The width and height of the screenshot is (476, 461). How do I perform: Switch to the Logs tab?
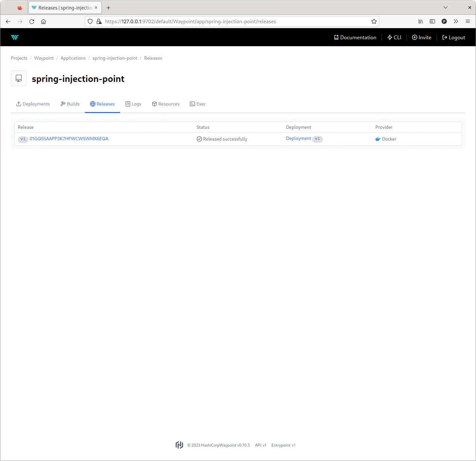coord(133,104)
